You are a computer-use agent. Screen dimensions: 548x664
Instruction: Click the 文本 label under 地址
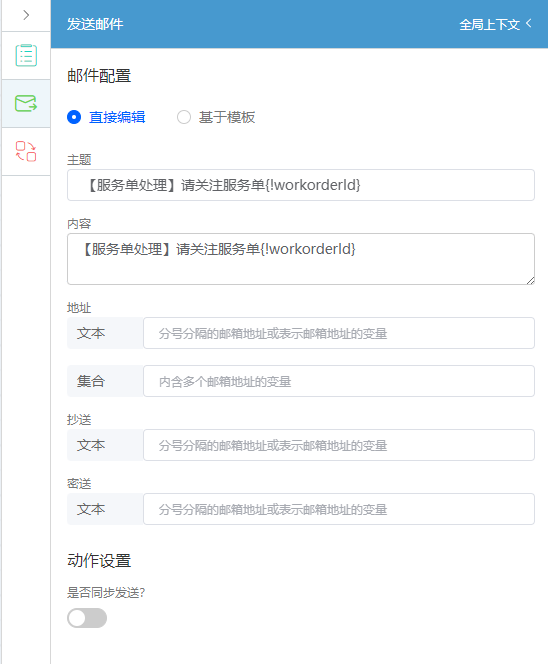point(91,333)
